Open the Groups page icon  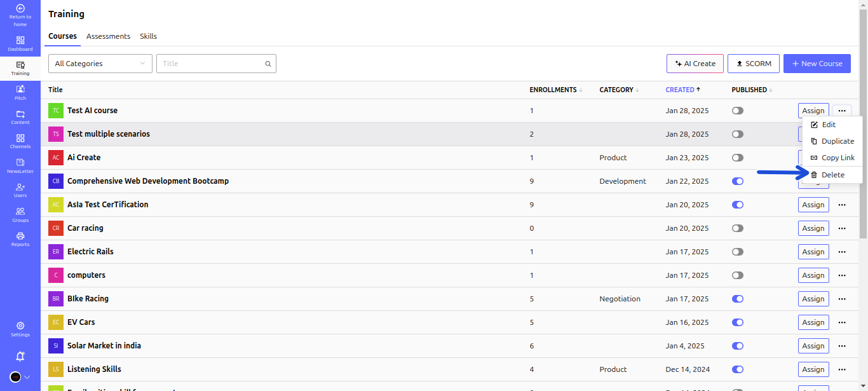click(x=20, y=214)
